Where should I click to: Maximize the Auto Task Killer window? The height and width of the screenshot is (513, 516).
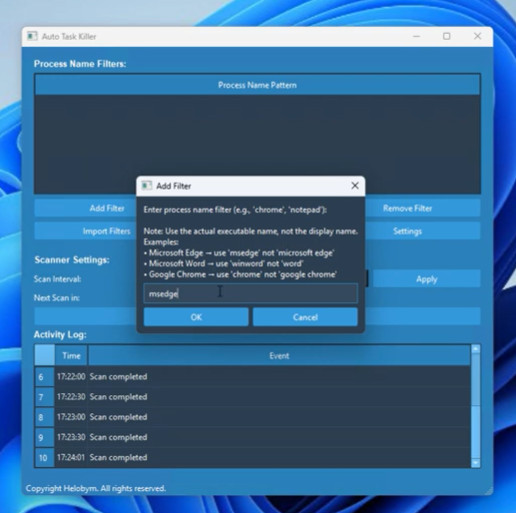point(447,36)
